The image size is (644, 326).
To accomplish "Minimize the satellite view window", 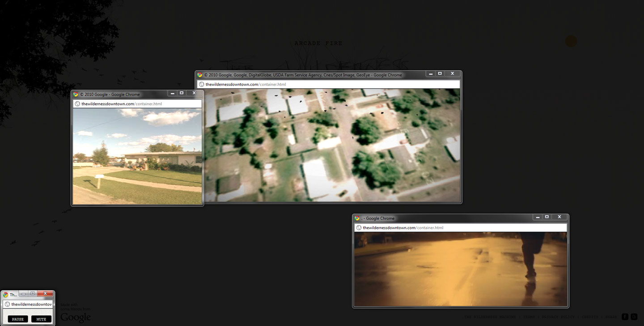I will pos(431,74).
